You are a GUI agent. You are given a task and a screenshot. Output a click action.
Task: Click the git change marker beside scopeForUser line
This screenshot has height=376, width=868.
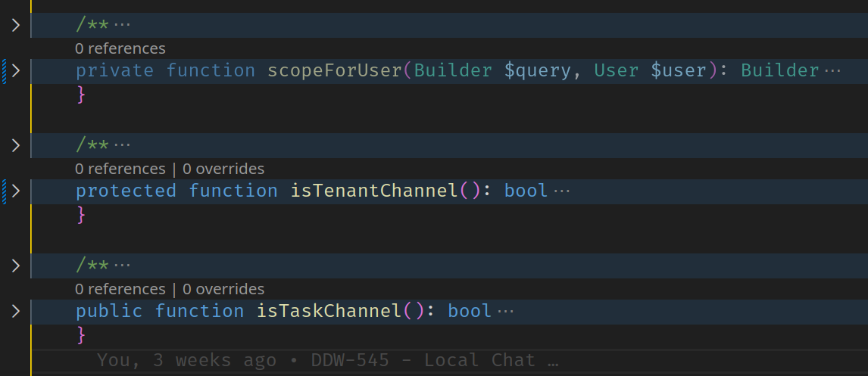(x=5, y=71)
